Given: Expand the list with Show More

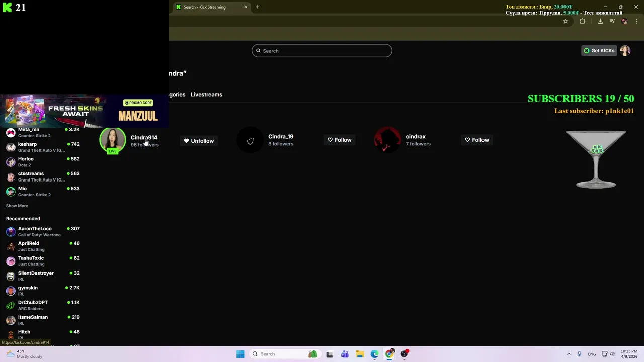Looking at the screenshot, I should click(17, 206).
